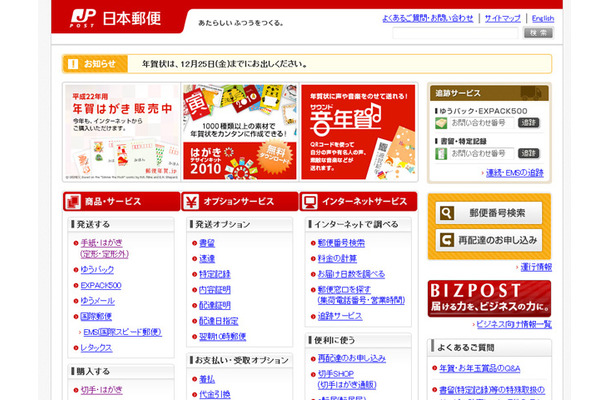Viewport: 610px width, 400px height.
Task: Click the monitor icon in インターネットサービス header
Action: [x=310, y=201]
